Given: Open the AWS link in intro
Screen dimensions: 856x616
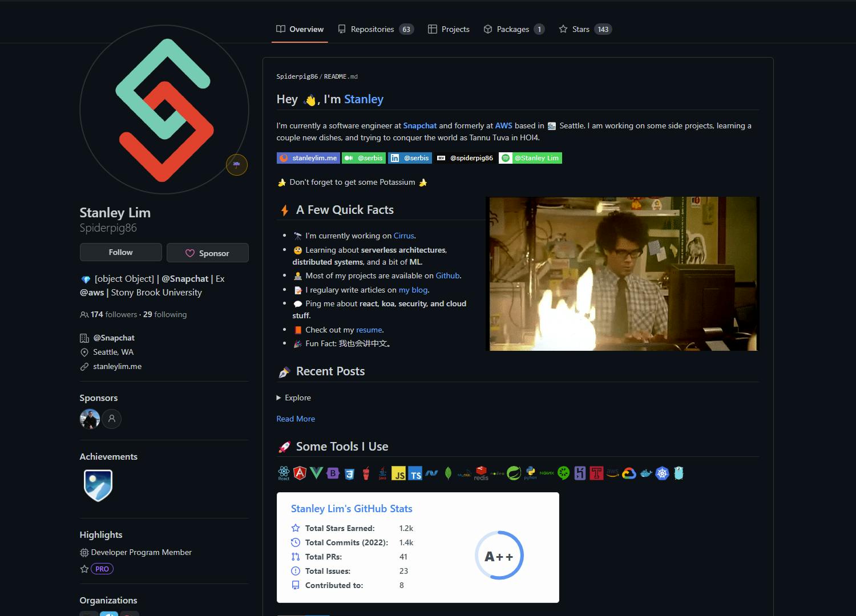Looking at the screenshot, I should point(504,125).
